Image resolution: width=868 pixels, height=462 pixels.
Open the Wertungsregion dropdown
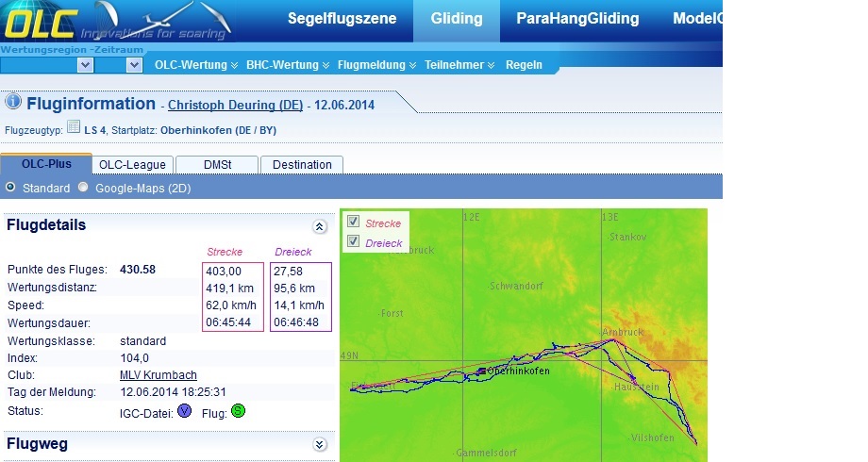point(85,65)
